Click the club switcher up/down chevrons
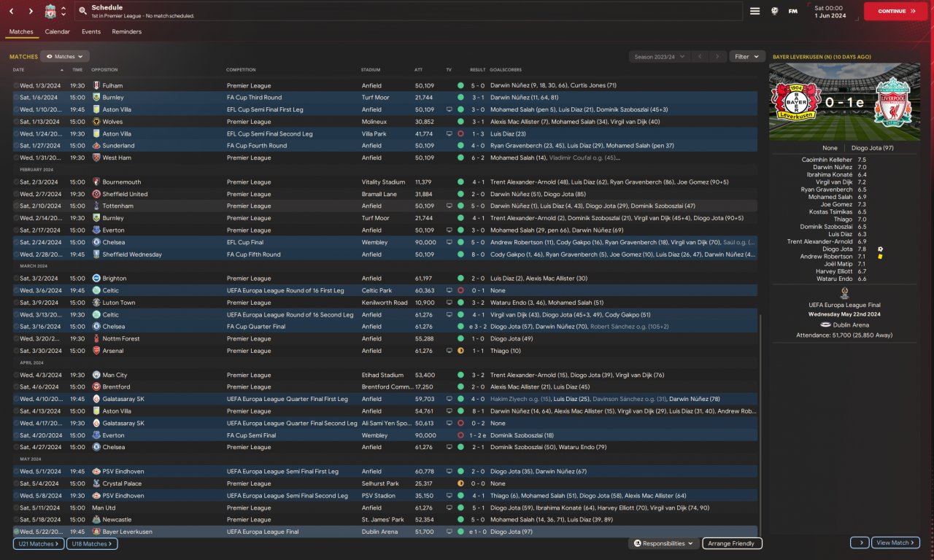 point(63,11)
